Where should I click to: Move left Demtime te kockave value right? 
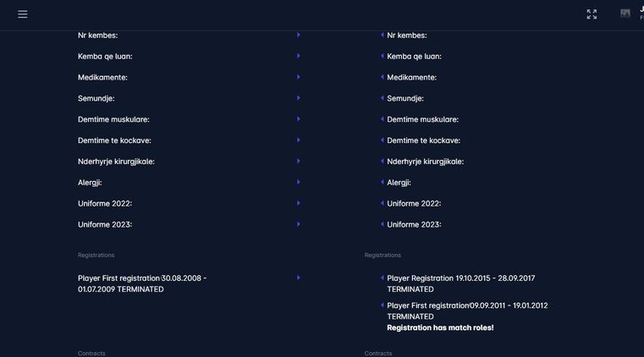(x=299, y=140)
